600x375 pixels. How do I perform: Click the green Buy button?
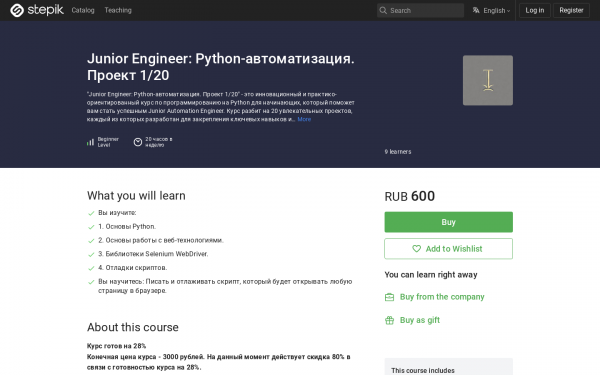click(448, 222)
